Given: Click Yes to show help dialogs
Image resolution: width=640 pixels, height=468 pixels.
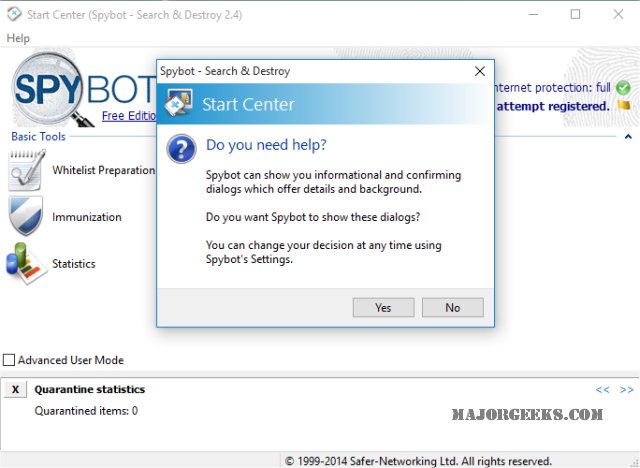Looking at the screenshot, I should [383, 307].
